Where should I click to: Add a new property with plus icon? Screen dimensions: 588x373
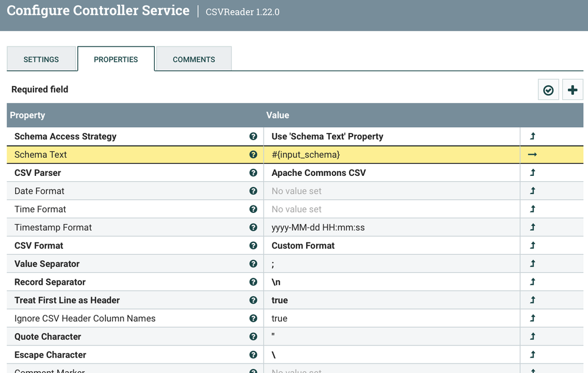572,90
